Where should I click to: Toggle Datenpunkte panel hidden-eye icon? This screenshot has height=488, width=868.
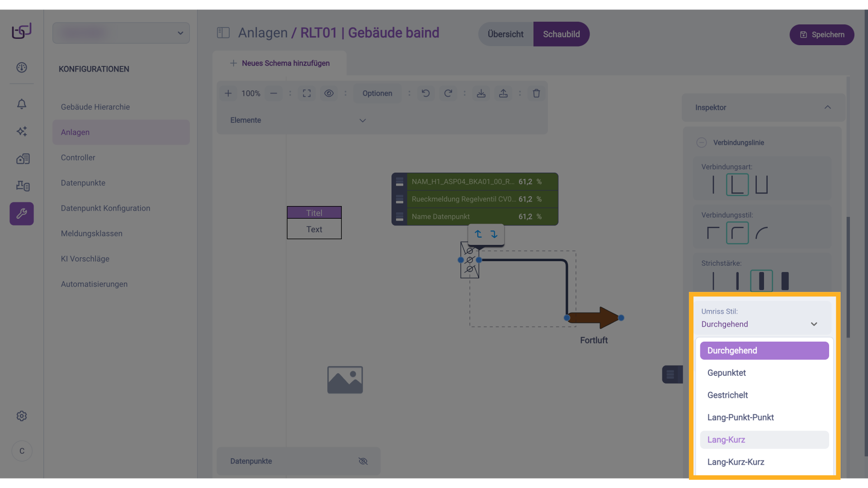[x=363, y=461]
